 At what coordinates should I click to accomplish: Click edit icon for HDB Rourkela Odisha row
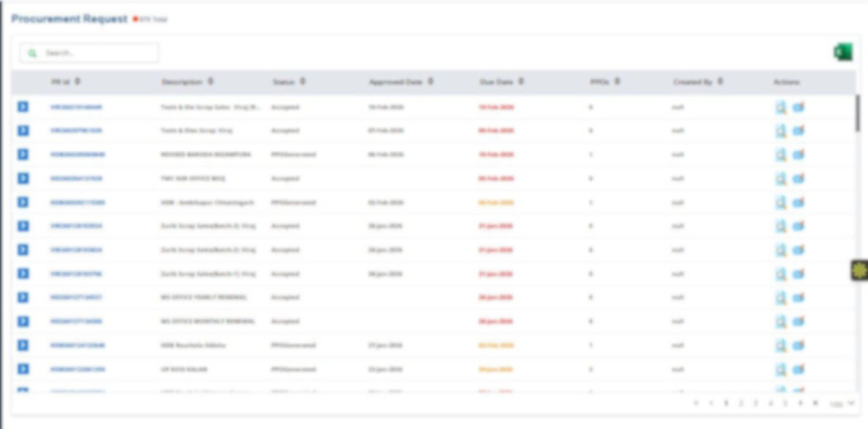point(799,345)
